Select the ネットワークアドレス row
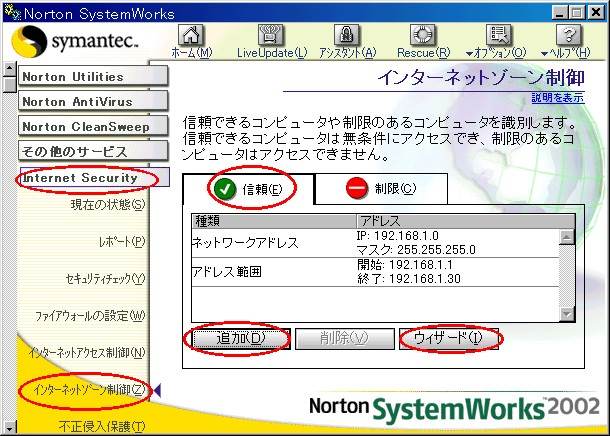 click(375, 243)
